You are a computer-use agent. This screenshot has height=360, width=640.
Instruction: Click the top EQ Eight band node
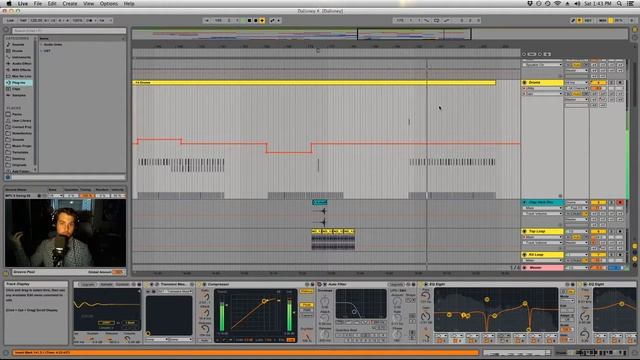tap(487, 300)
